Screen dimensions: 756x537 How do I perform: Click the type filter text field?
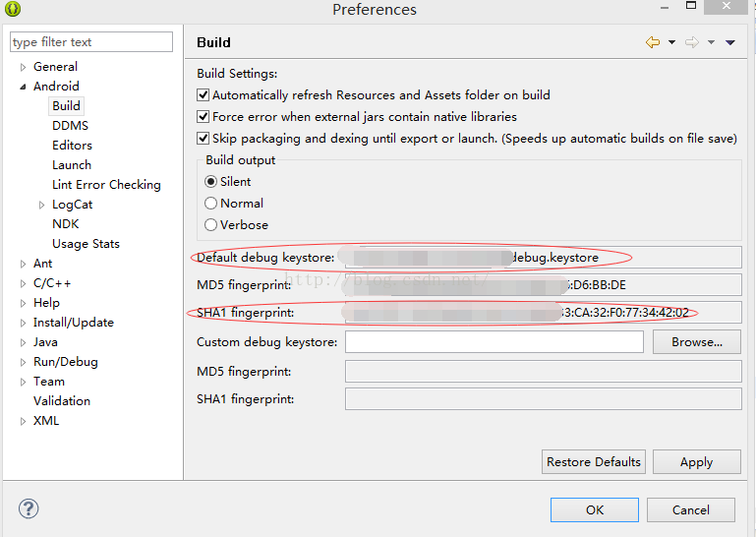[x=91, y=42]
